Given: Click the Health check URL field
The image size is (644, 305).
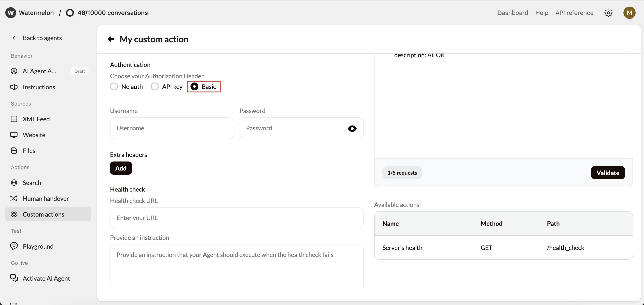Looking at the screenshot, I should (237, 218).
